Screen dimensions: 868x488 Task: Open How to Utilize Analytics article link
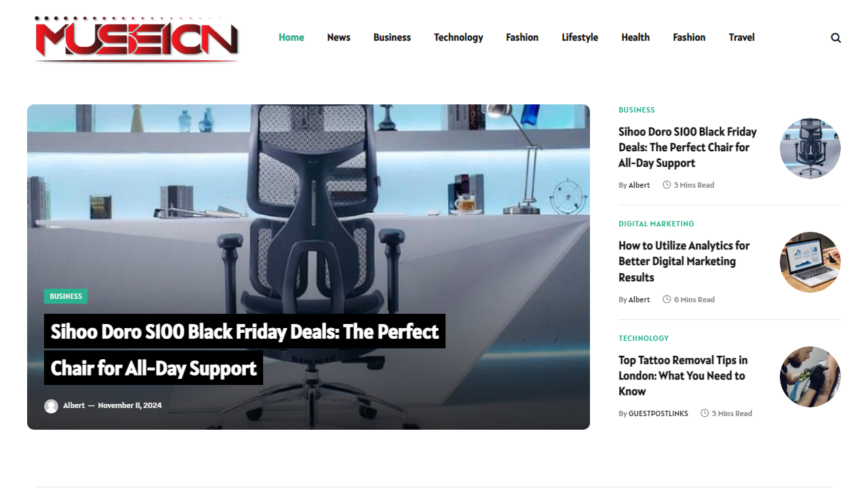(x=684, y=262)
